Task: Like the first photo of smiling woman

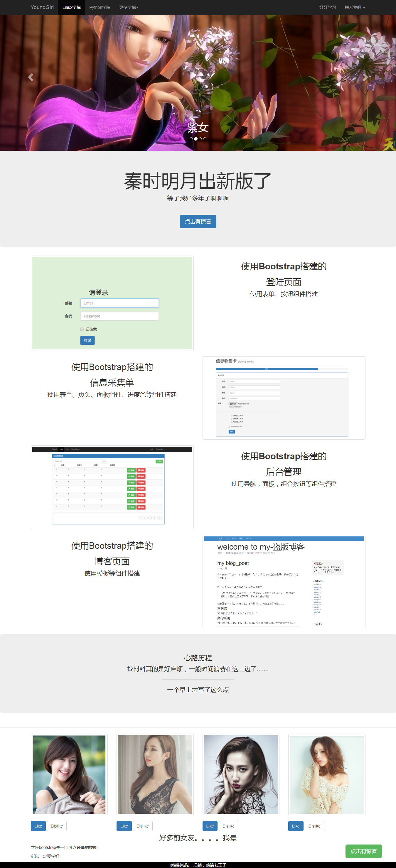Action: coord(38,826)
